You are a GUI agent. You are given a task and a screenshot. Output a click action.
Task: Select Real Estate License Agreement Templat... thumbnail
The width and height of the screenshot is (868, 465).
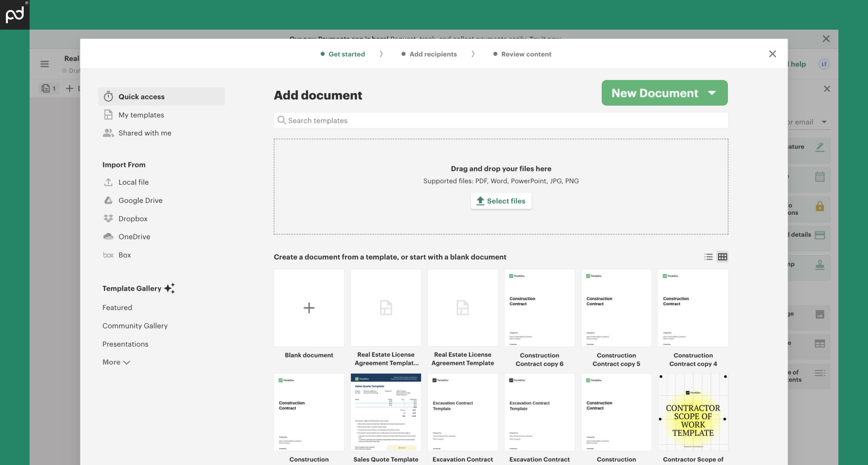tap(386, 308)
